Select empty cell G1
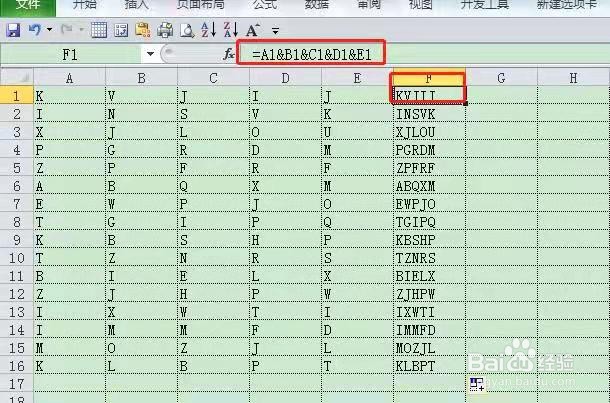 coord(501,95)
